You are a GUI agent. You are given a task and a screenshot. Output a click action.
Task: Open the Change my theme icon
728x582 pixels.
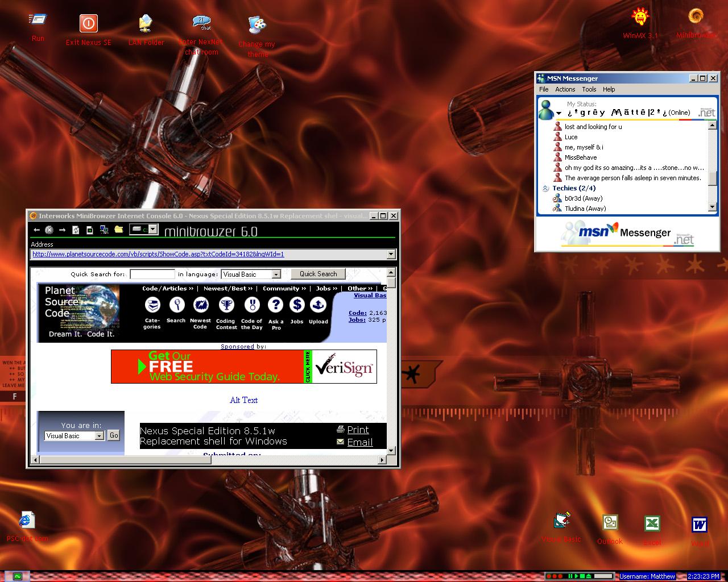point(257,25)
